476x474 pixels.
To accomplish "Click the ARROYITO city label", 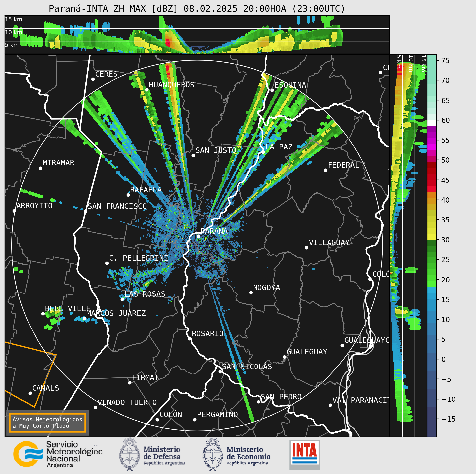I will [x=35, y=206].
